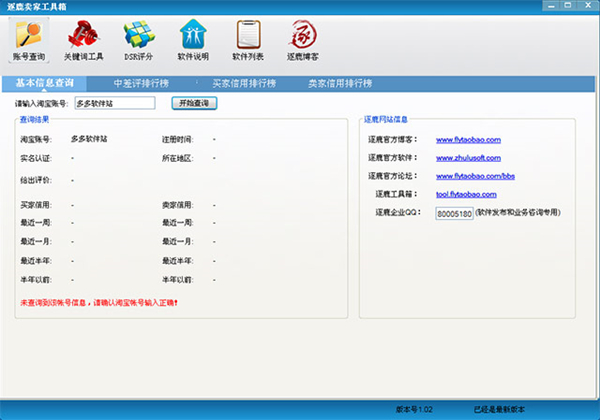600x420 pixels.
Task: Click the 版本号1.02 status bar text
Action: click(415, 410)
